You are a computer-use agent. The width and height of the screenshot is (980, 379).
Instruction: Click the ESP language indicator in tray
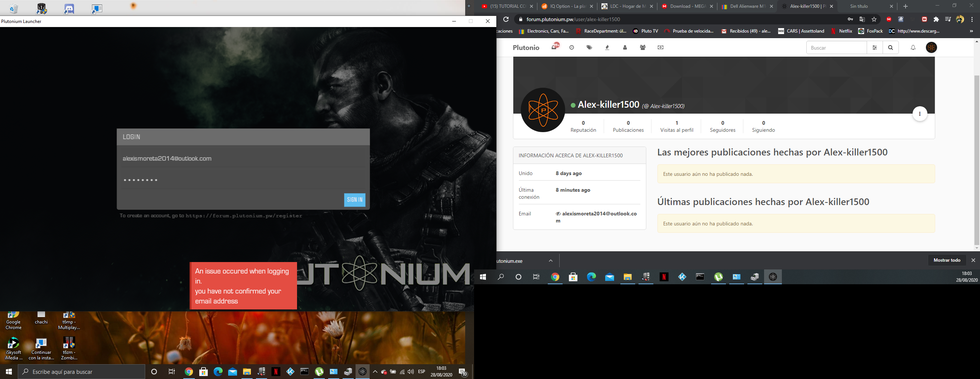[x=421, y=372]
